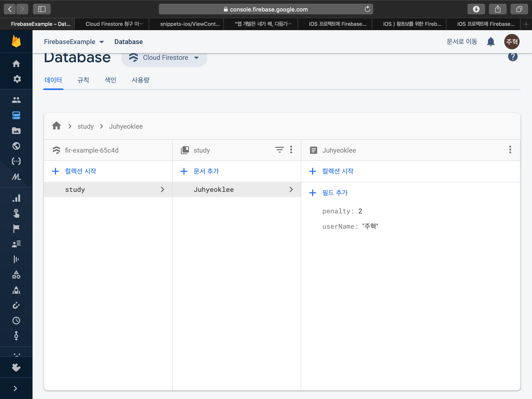This screenshot has height=399, width=532.
Task: Expand the FirebaseExample project selector
Action: (x=74, y=42)
